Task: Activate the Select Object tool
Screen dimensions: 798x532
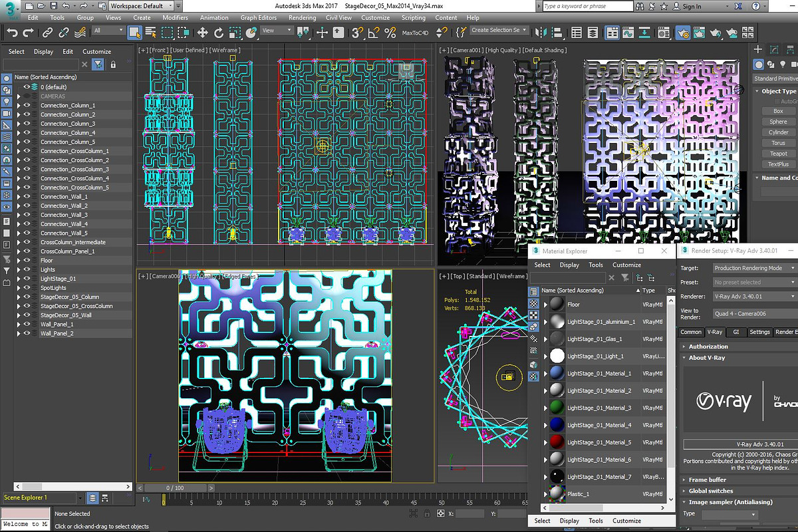Action: [x=134, y=32]
